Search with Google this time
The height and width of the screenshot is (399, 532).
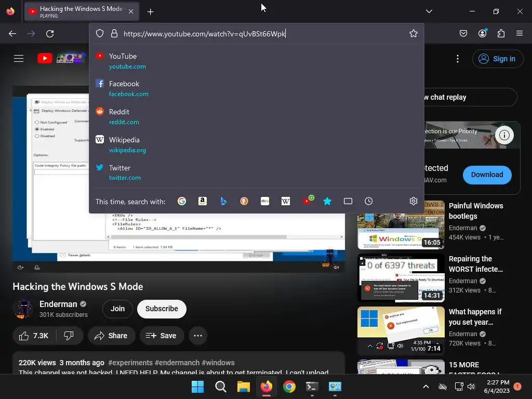(182, 201)
